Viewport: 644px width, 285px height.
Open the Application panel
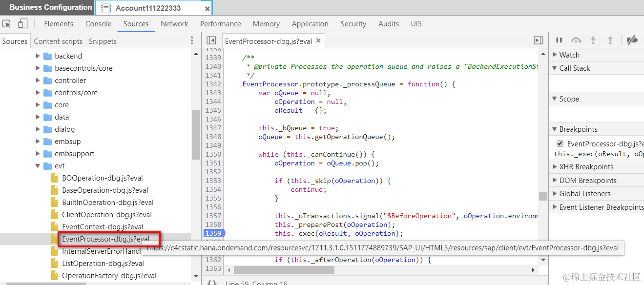tap(310, 23)
